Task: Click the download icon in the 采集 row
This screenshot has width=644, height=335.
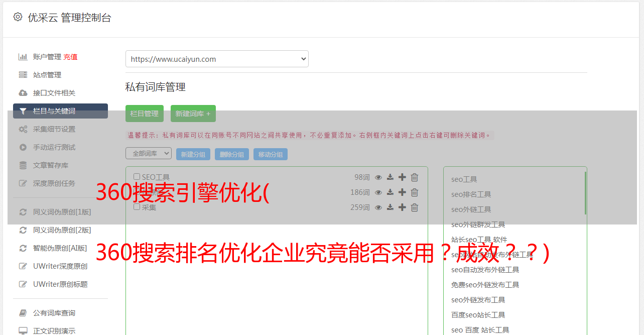Action: 390,207
